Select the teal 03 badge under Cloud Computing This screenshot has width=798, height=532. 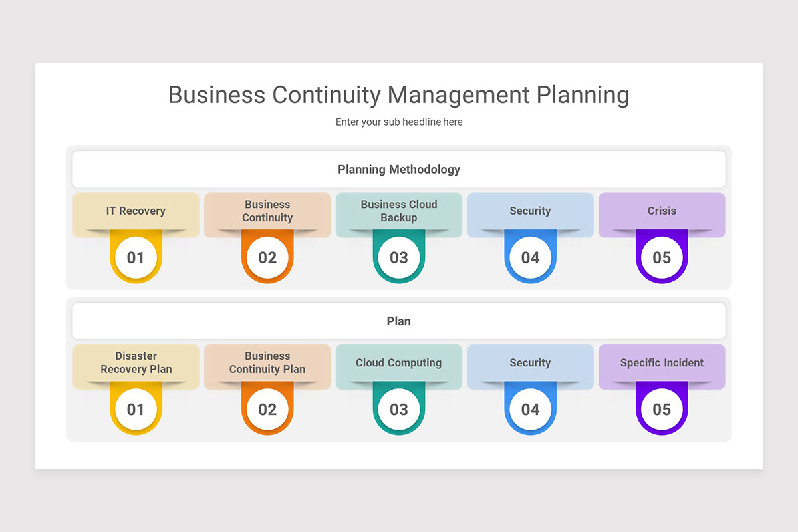point(399,408)
